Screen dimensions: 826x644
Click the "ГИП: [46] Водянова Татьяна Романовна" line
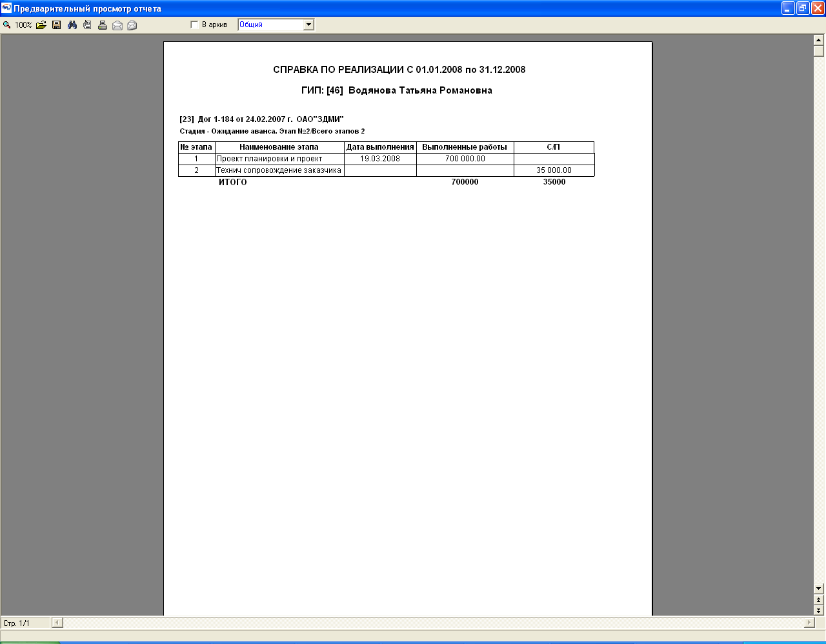(x=397, y=91)
